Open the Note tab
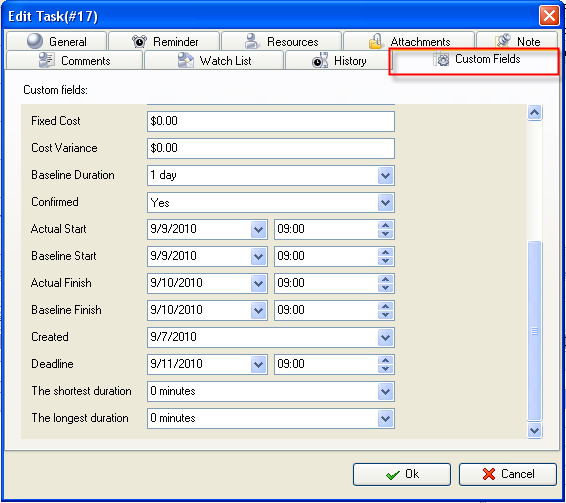 (517, 41)
